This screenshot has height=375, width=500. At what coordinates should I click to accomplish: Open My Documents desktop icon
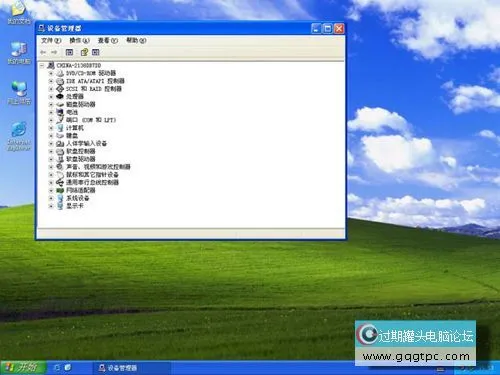coord(19,13)
